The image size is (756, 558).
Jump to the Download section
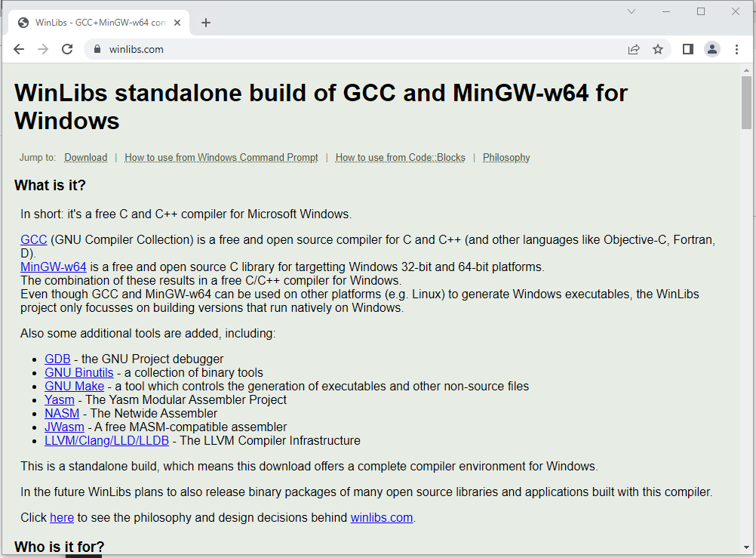click(x=86, y=158)
